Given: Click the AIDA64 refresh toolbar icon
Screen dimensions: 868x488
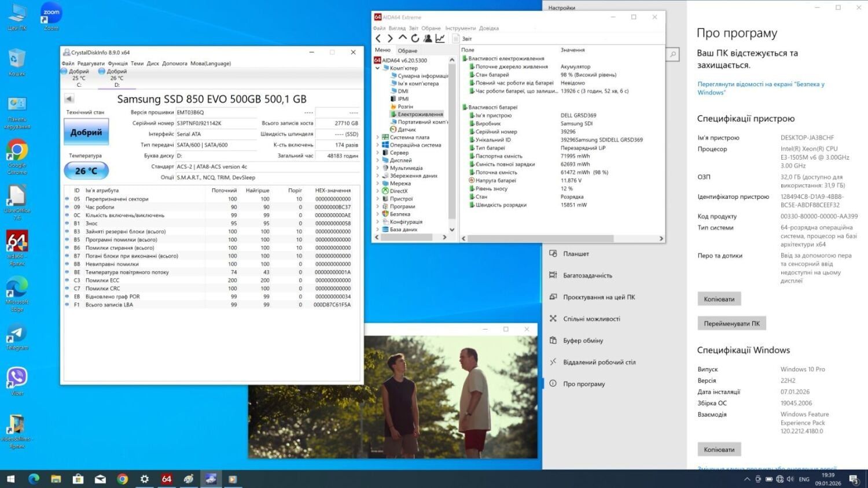Looking at the screenshot, I should [x=415, y=39].
